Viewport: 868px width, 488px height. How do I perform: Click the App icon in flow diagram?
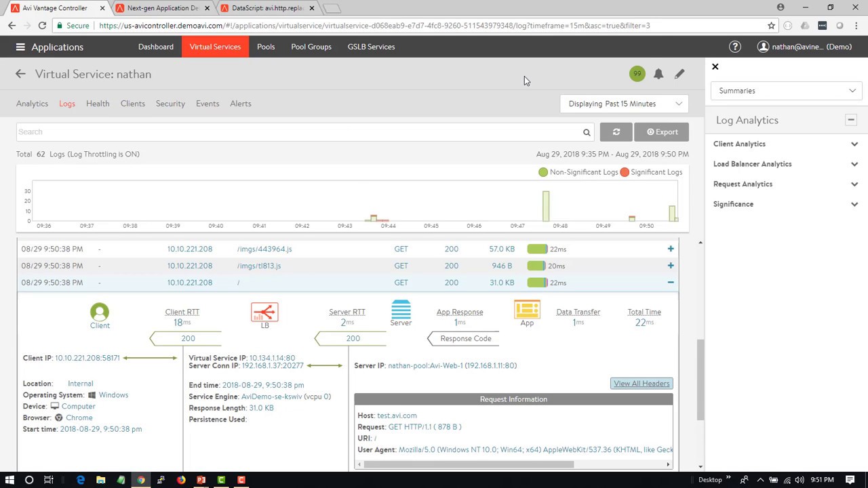527,309
